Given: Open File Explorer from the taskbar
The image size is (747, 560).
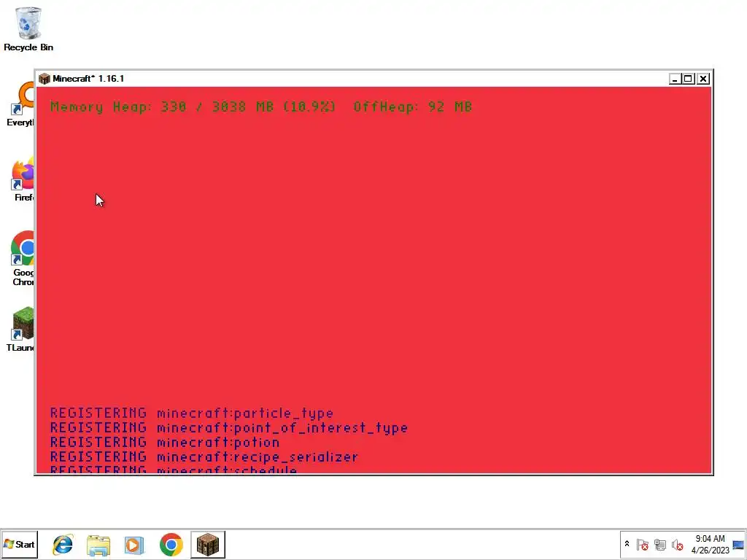Looking at the screenshot, I should (x=98, y=544).
